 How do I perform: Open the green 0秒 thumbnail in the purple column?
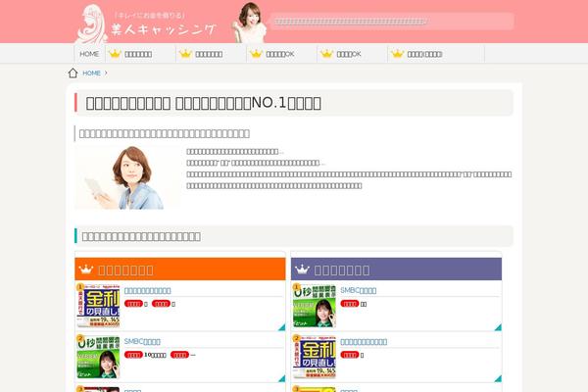click(315, 306)
